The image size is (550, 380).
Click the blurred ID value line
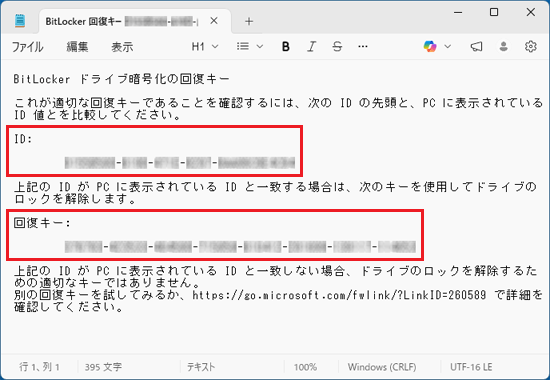coord(180,163)
